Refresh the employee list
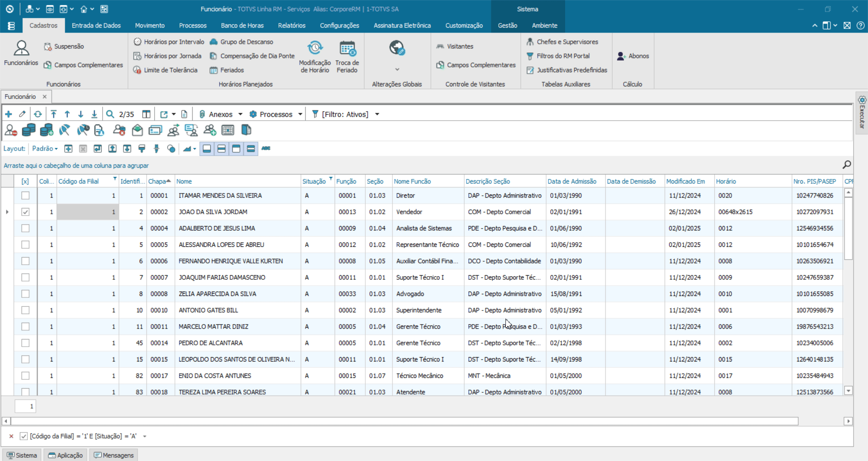 coord(38,114)
